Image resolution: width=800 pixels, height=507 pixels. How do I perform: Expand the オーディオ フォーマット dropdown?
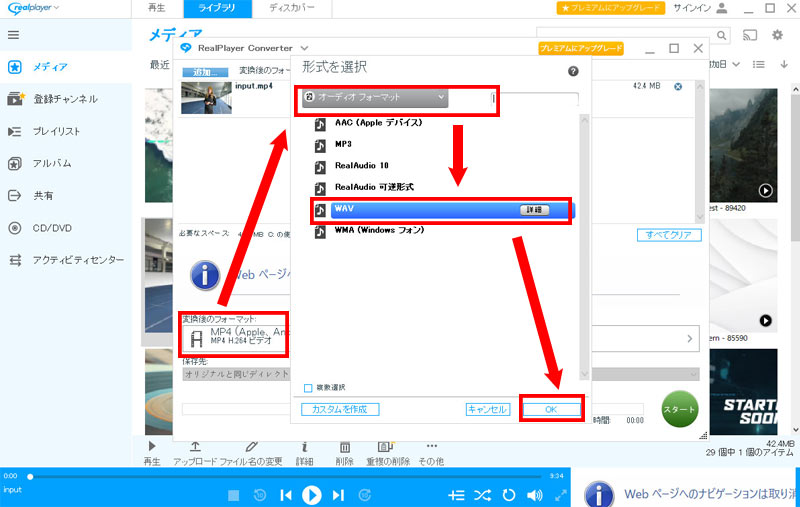374,98
